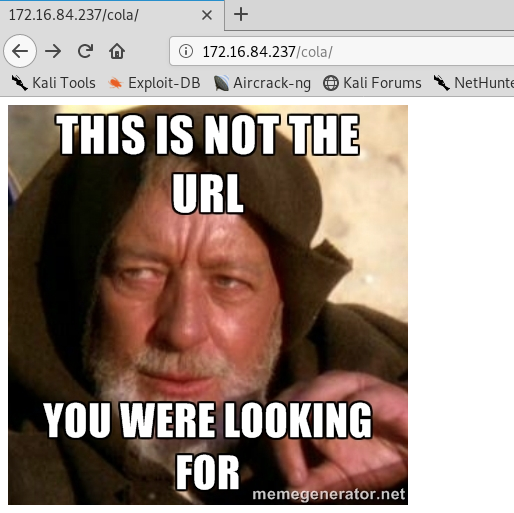Click the Obi-Wan meme image
This screenshot has width=514, height=513.
(208, 305)
